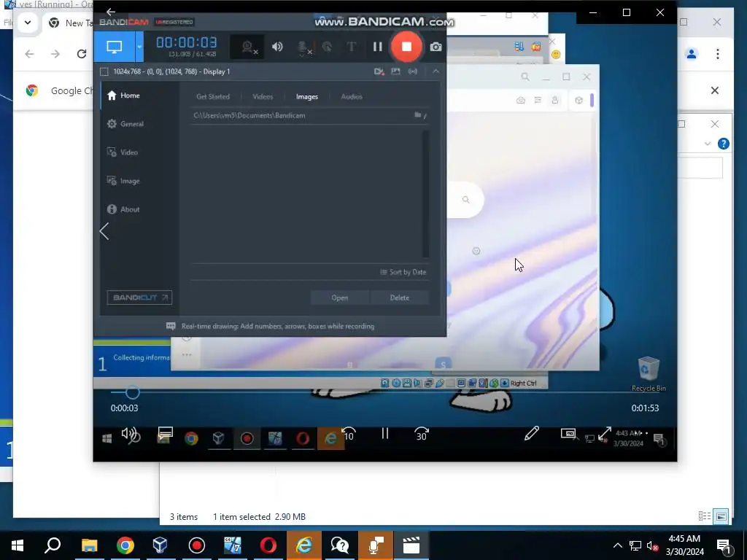Click the Bandicam pause recording icon

click(378, 47)
